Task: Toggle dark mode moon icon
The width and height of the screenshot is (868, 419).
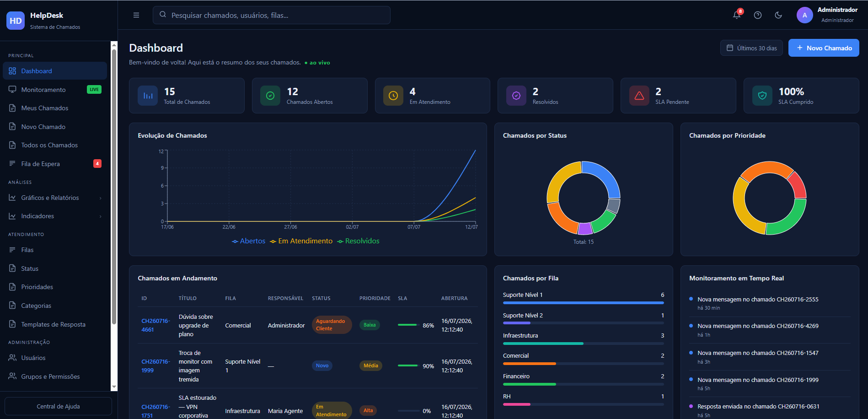Action: pyautogui.click(x=778, y=15)
